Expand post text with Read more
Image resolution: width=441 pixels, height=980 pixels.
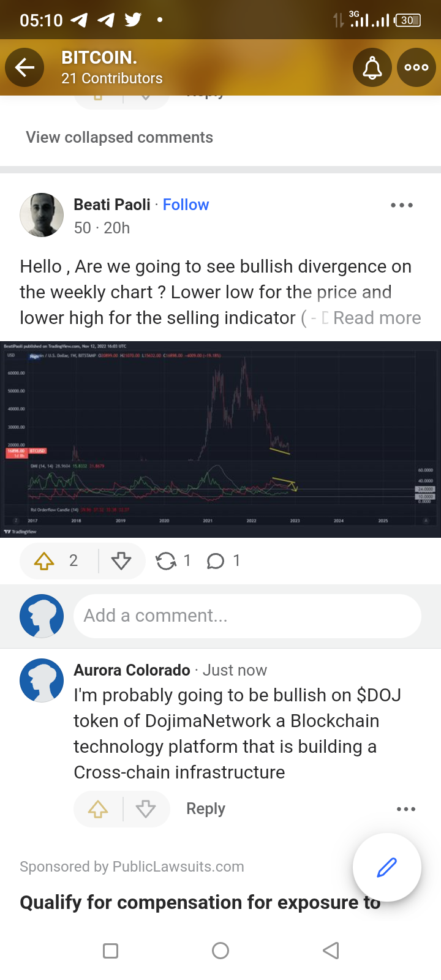[x=377, y=318]
